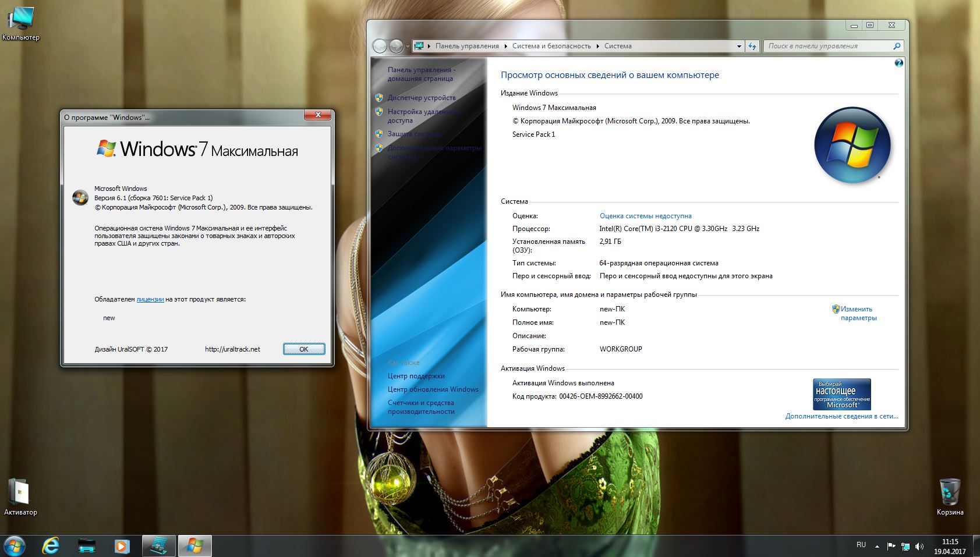Image resolution: width=980 pixels, height=557 pixels.
Task: Open Дополнительные параметры системы
Action: pos(434,152)
